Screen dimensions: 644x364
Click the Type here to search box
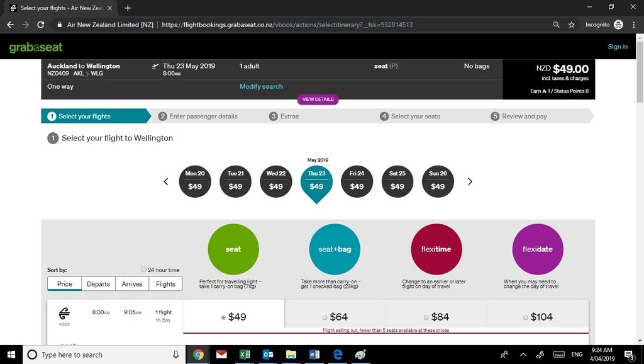pos(105,355)
